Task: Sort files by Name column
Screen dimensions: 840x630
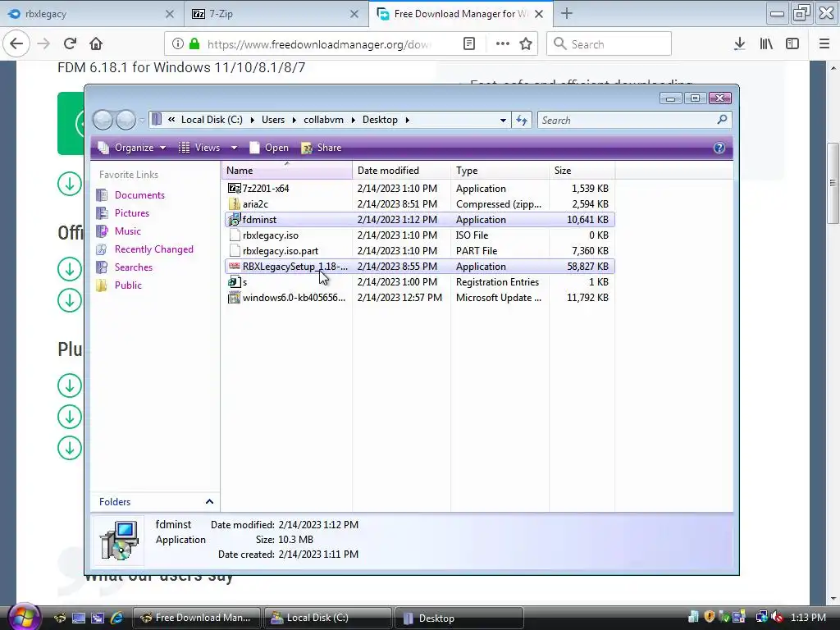Action: point(286,171)
